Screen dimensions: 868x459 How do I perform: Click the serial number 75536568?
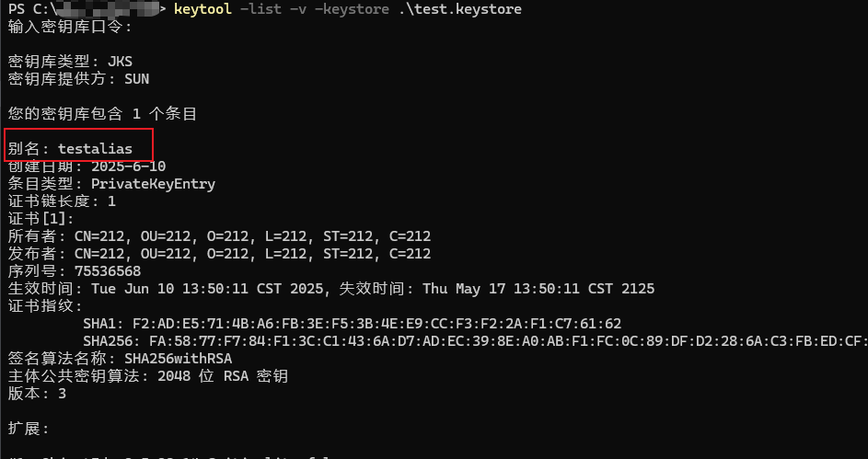[108, 271]
